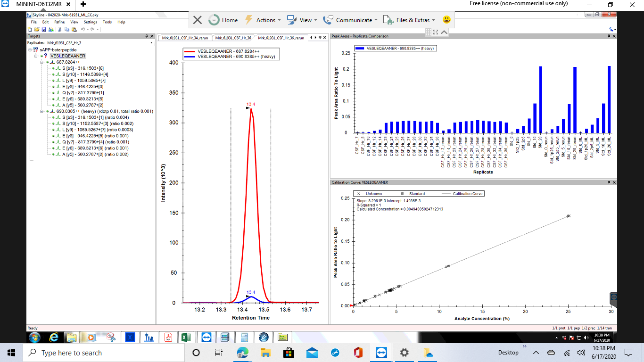Viewport: 644px width, 362px height.
Task: Open the Refine menu
Action: (59, 22)
